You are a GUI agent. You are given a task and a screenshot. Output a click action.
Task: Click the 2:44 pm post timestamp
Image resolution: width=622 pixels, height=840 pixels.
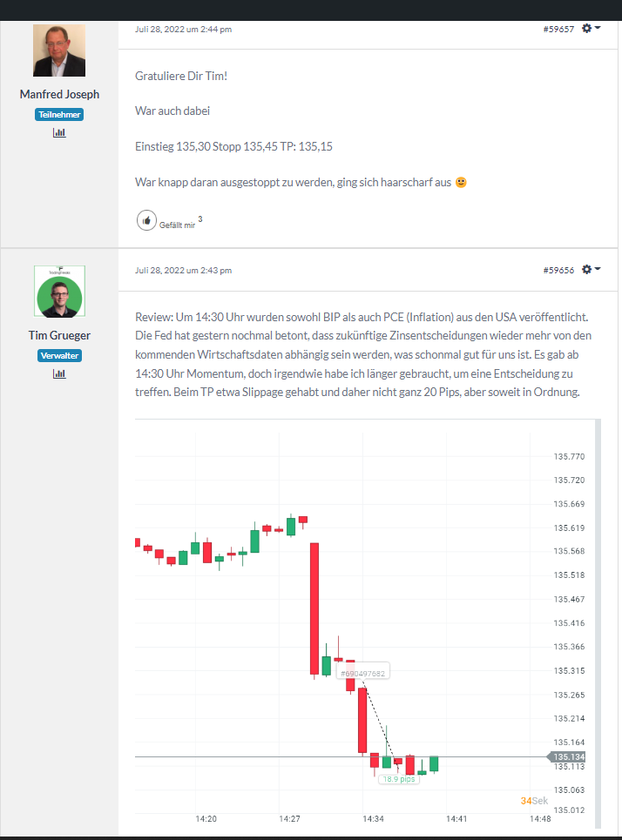pos(183,30)
